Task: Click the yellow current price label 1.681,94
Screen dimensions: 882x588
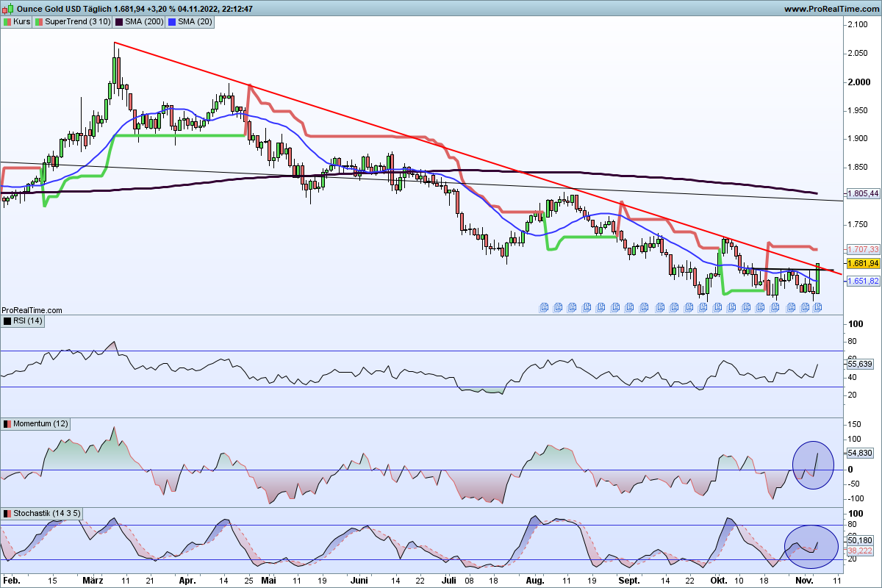Action: (862, 263)
